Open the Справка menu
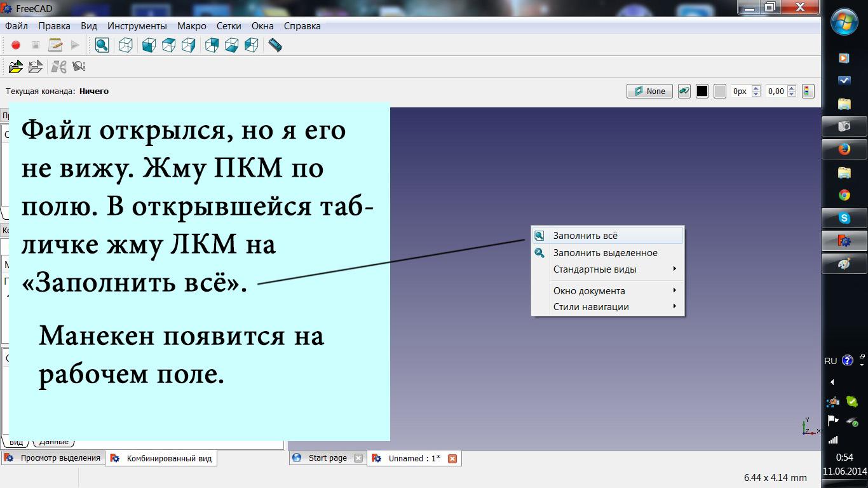Image resolution: width=868 pixels, height=488 pixels. pyautogui.click(x=302, y=26)
